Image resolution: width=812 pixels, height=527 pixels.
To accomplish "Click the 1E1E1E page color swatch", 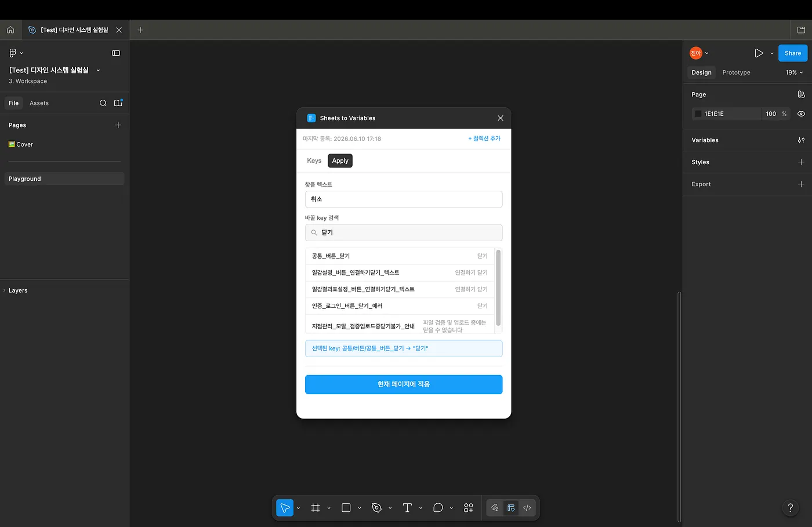I will 698,114.
